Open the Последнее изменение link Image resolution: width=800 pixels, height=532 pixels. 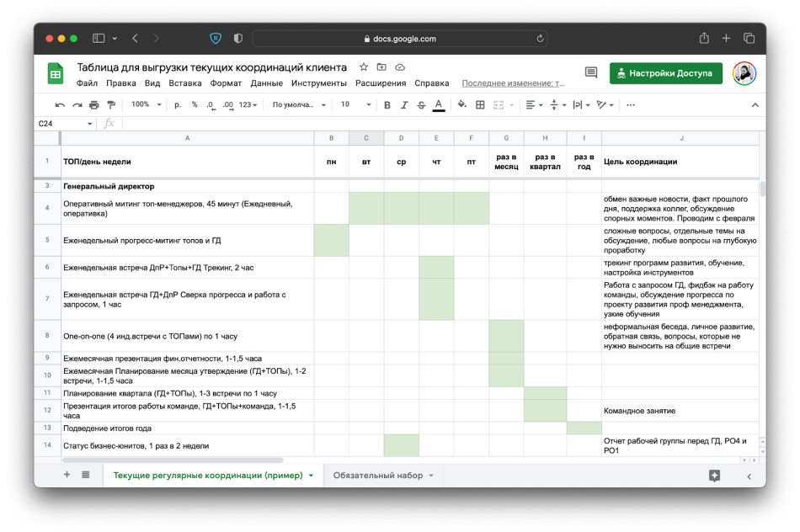coord(514,83)
